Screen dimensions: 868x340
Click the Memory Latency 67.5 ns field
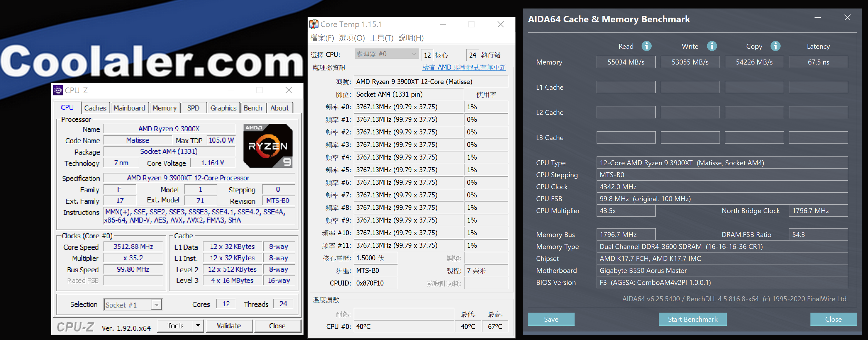pyautogui.click(x=818, y=62)
